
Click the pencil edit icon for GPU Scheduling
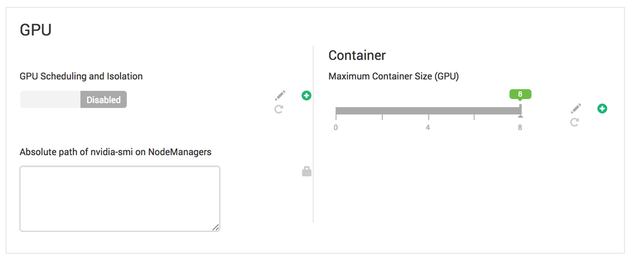(280, 96)
